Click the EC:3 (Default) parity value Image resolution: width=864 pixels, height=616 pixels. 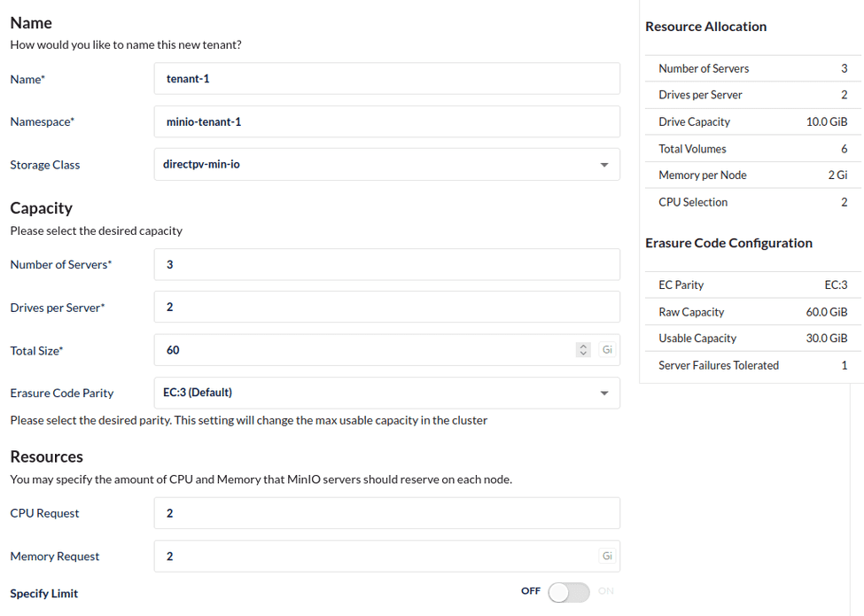coord(198,393)
